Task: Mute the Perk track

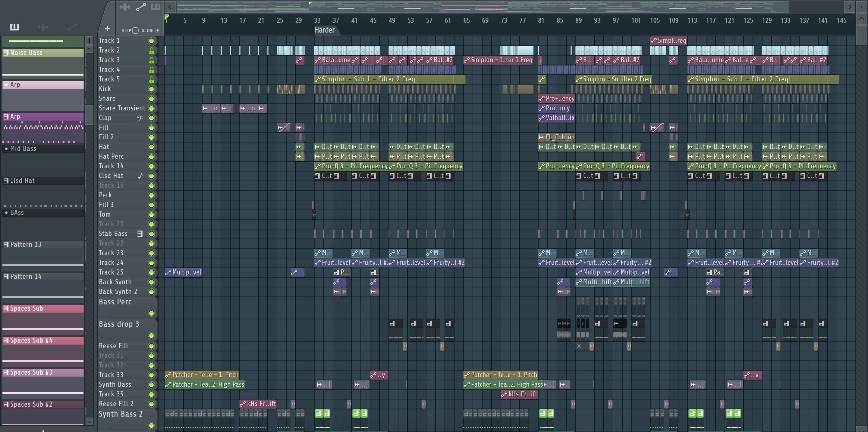Action: [151, 195]
